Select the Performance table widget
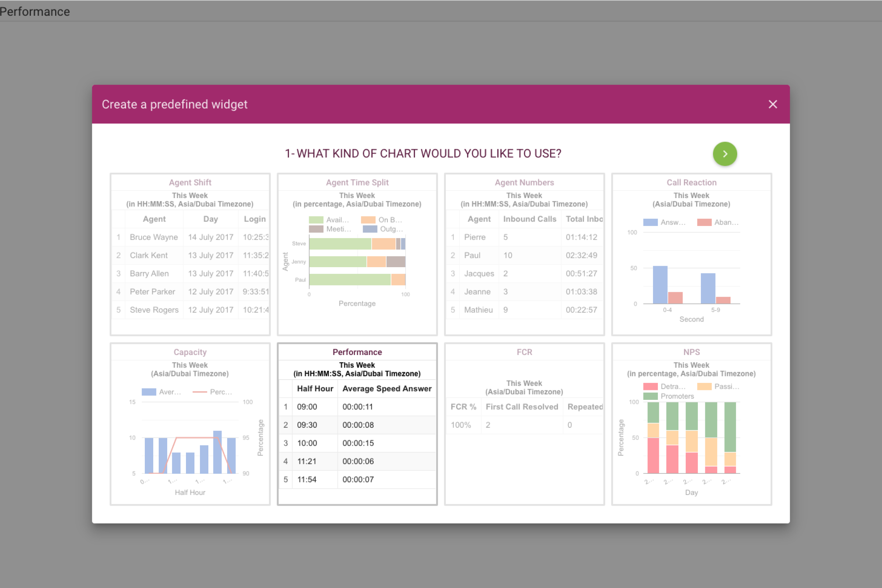882x588 pixels. [x=357, y=424]
